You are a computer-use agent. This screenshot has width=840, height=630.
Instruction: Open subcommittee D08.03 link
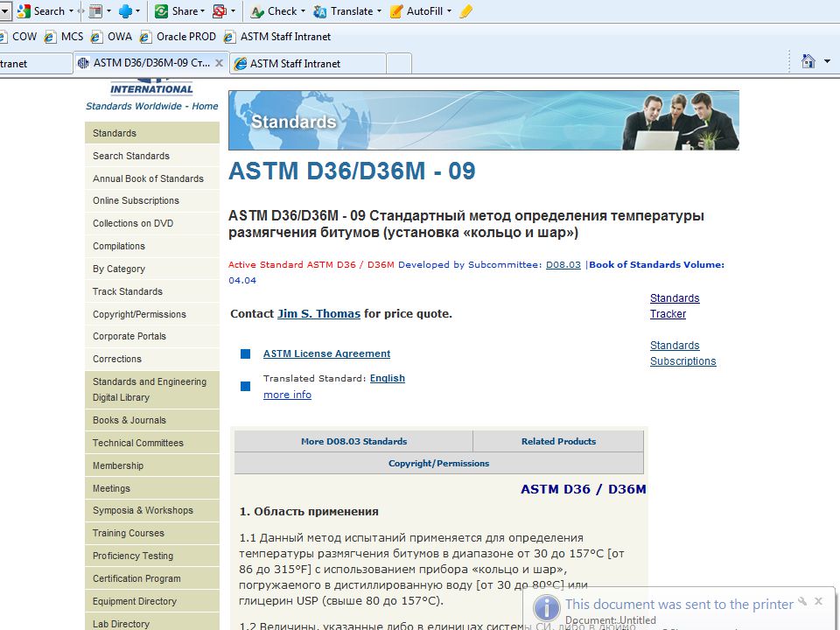[563, 264]
